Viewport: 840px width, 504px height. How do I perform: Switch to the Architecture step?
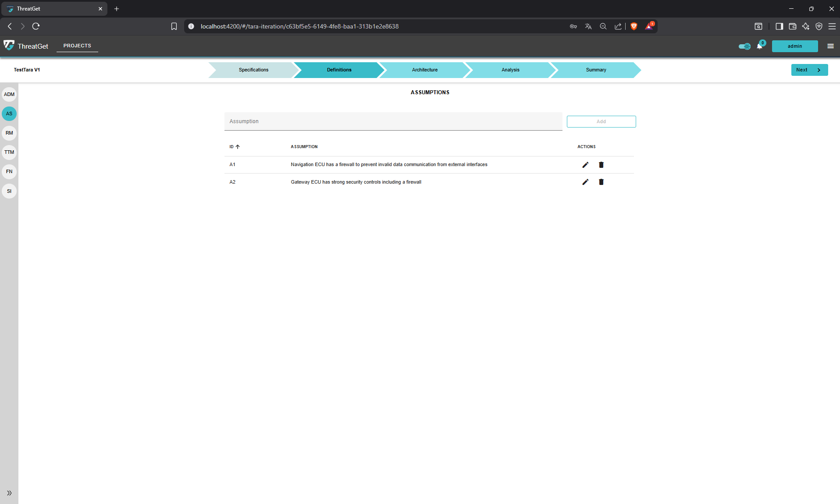424,70
